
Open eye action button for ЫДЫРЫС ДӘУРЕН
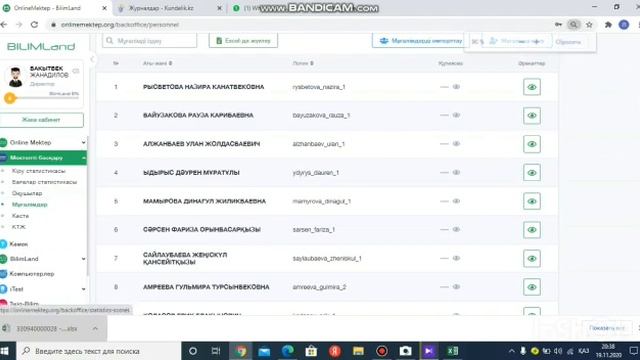(531, 173)
